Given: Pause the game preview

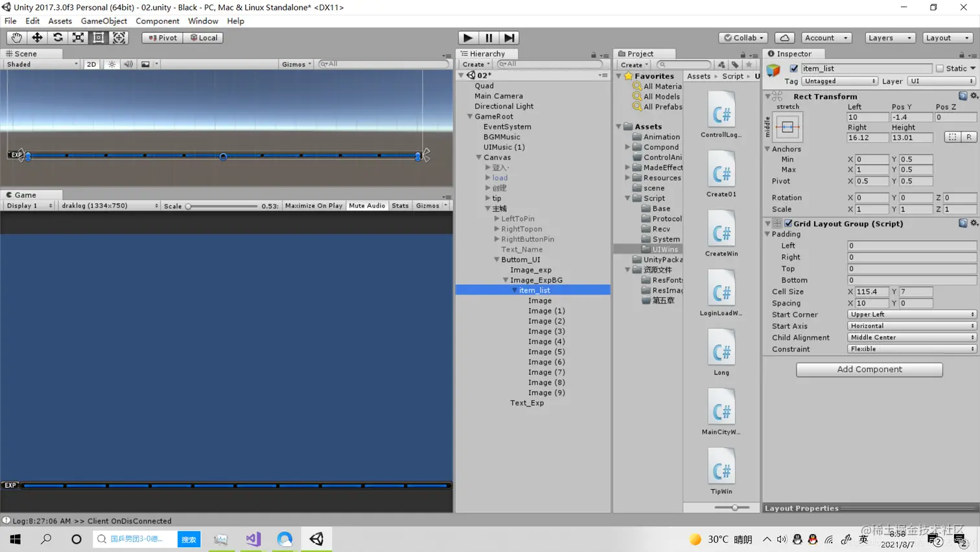Looking at the screenshot, I should pos(489,38).
